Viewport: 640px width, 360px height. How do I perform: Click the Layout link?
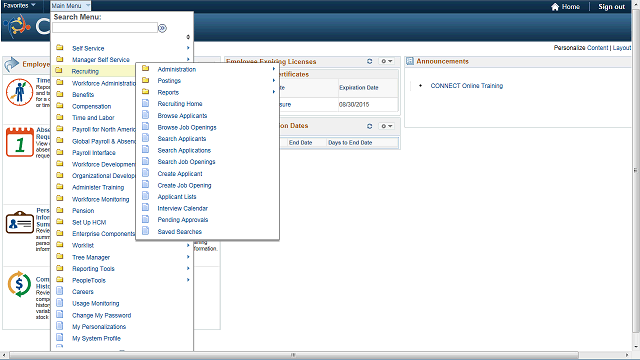pyautogui.click(x=622, y=48)
